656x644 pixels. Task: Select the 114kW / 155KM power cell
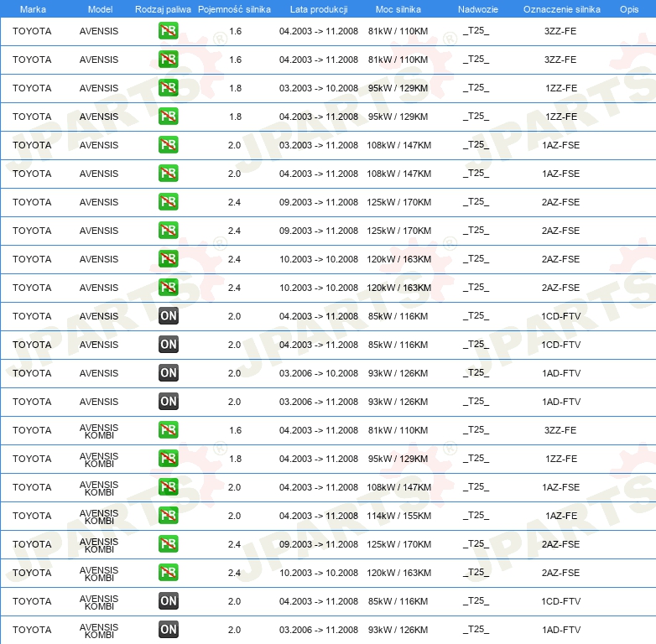(398, 516)
